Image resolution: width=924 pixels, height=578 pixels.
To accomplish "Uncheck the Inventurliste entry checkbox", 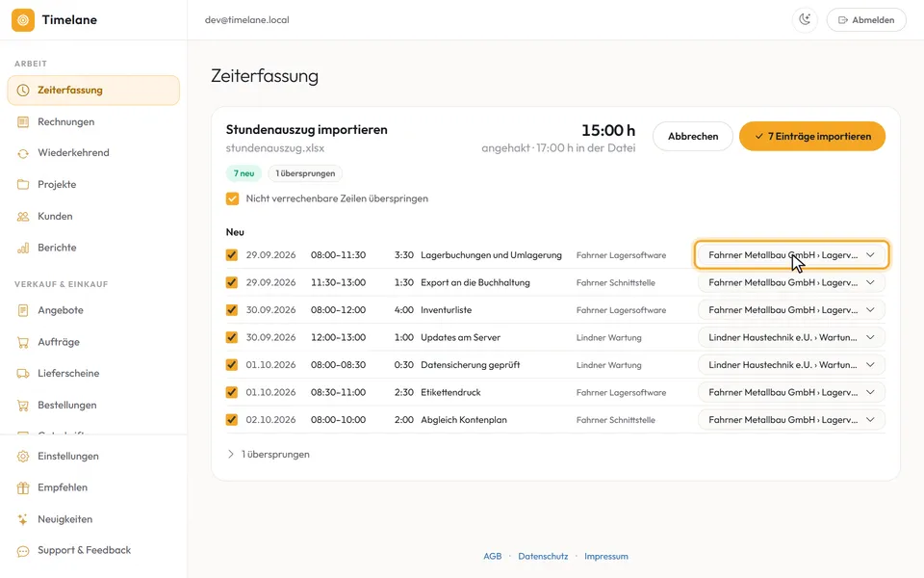I will 232,309.
